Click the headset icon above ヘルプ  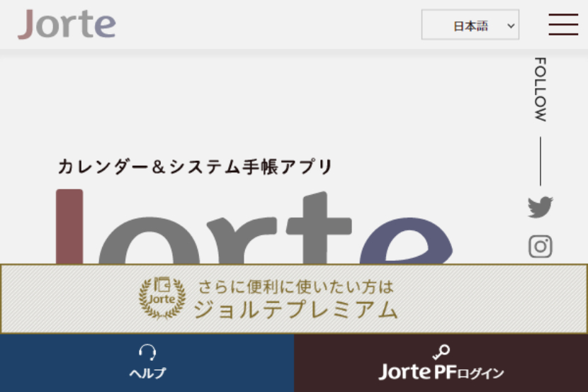(147, 352)
